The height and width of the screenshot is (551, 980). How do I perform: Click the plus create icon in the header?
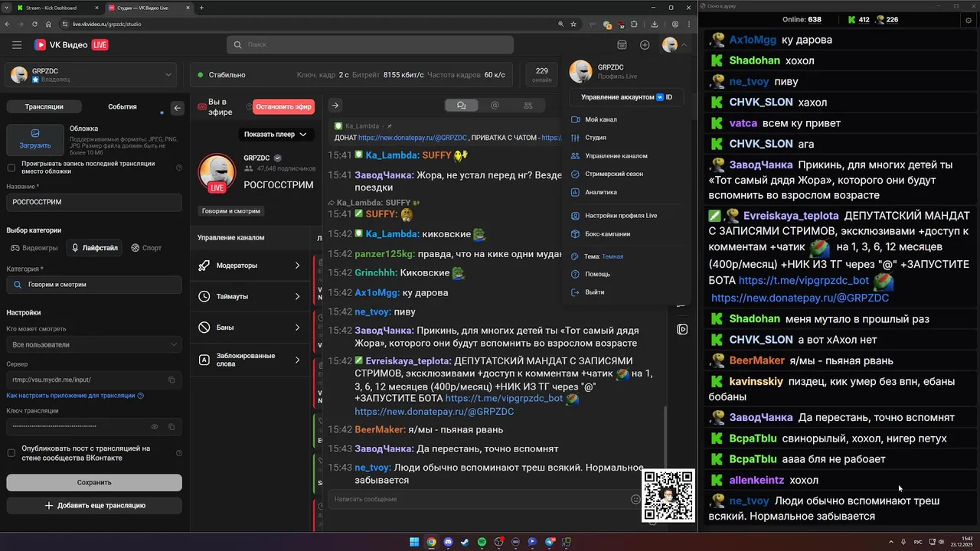click(x=645, y=45)
